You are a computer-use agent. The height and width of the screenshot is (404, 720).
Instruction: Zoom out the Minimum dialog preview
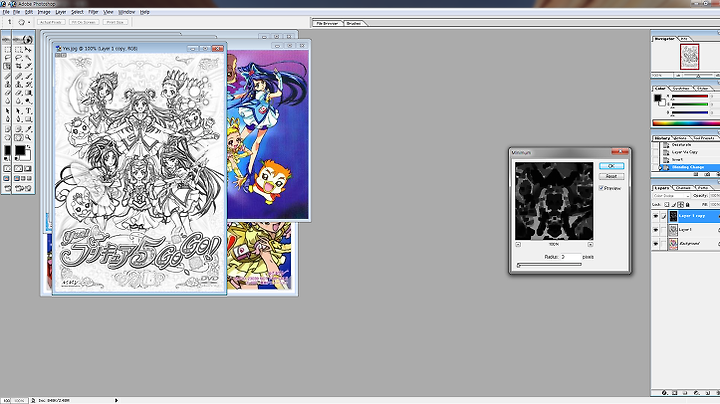[x=518, y=244]
